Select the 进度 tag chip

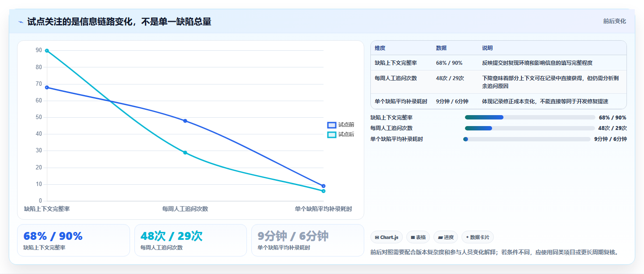(x=446, y=237)
